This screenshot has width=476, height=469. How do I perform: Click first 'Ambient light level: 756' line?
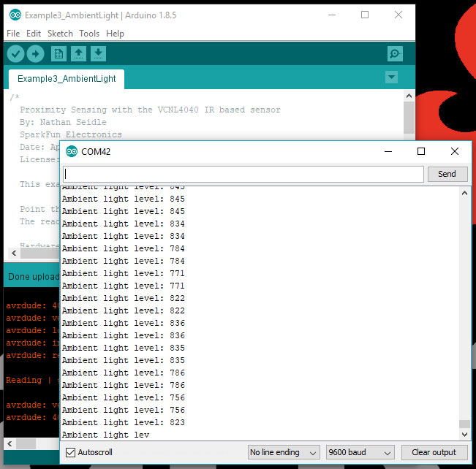(x=124, y=397)
